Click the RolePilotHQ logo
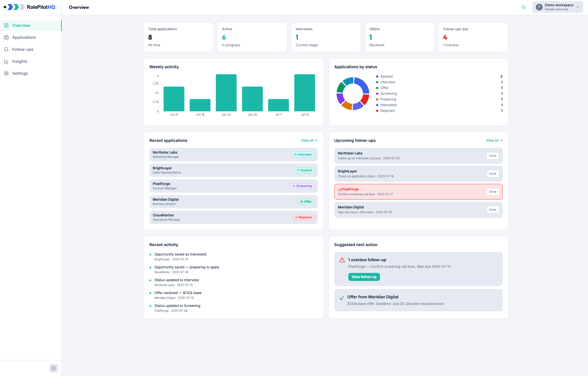This screenshot has height=376, width=588. pos(29,7)
